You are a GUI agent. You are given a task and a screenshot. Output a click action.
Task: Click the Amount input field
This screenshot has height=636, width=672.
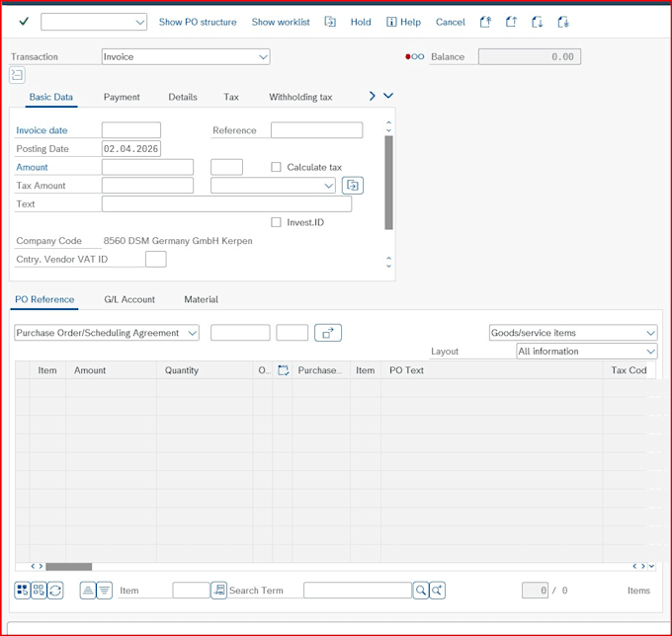click(x=147, y=167)
